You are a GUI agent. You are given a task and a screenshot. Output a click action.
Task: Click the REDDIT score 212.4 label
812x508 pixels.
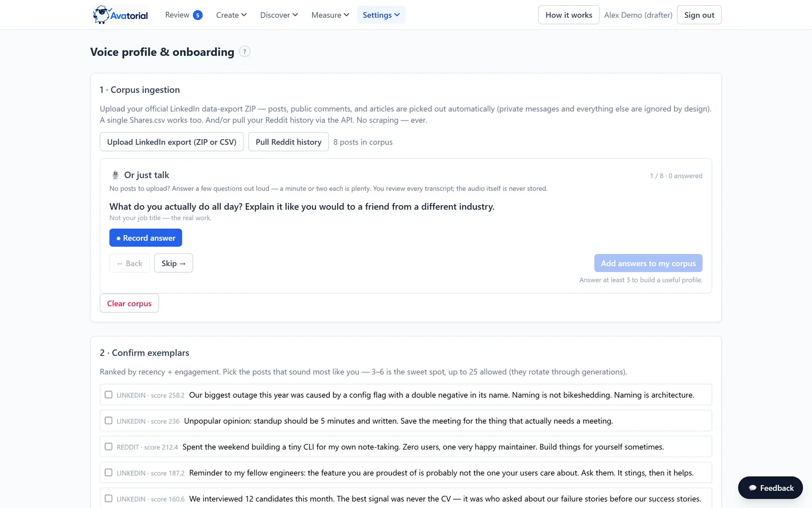click(x=147, y=447)
